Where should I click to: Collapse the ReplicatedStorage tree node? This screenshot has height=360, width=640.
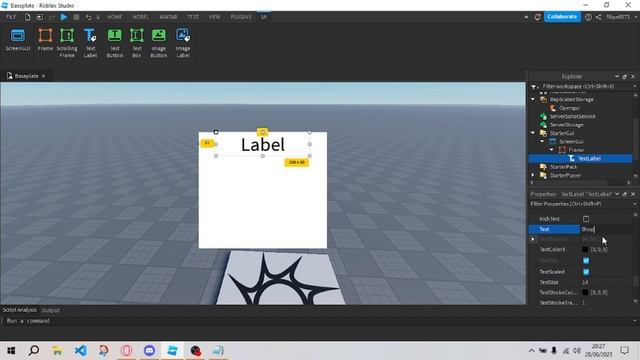[x=533, y=99]
